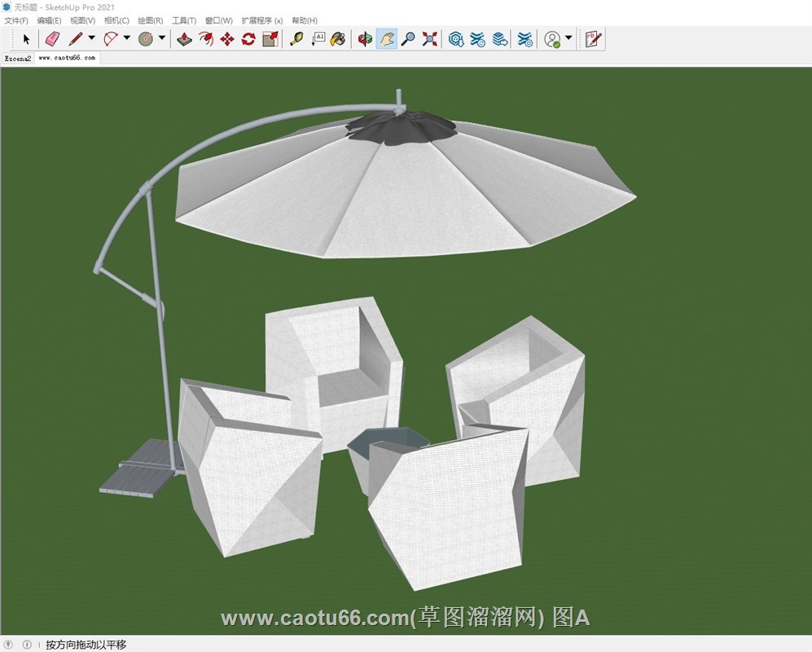This screenshot has width=812, height=652.
Task: Select the Scale tool
Action: [270, 39]
